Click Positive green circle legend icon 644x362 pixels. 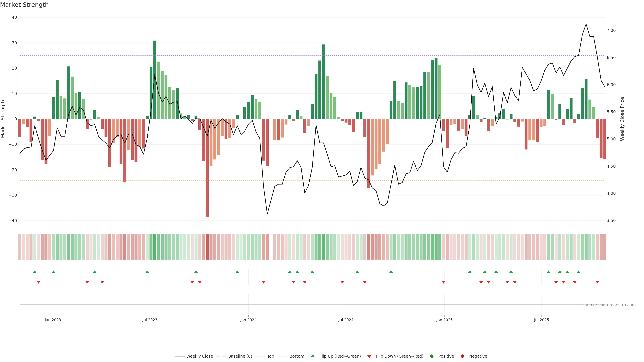coord(432,356)
